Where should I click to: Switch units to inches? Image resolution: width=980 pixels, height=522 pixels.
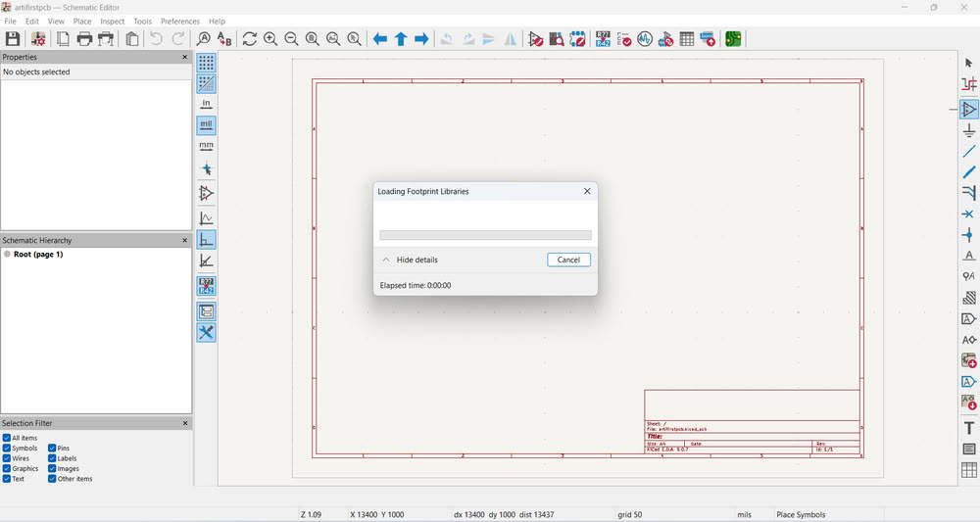(206, 104)
